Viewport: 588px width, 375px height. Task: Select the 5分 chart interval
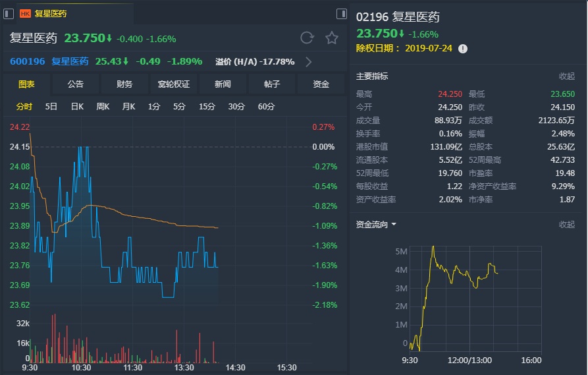[x=179, y=107]
